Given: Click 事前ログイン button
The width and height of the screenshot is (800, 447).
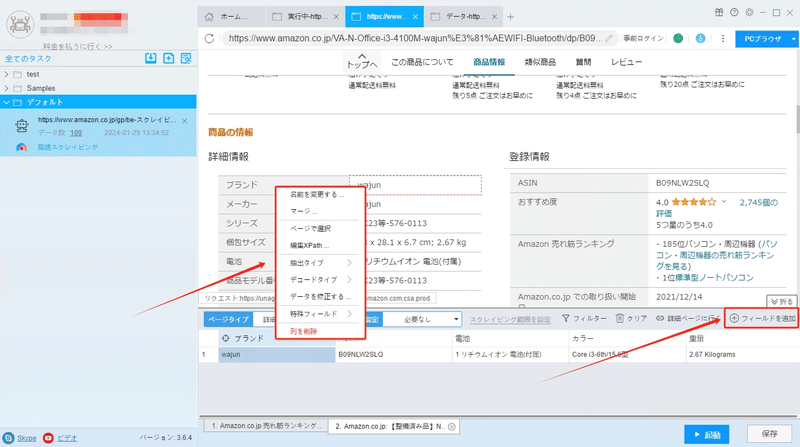Looking at the screenshot, I should tap(643, 38).
